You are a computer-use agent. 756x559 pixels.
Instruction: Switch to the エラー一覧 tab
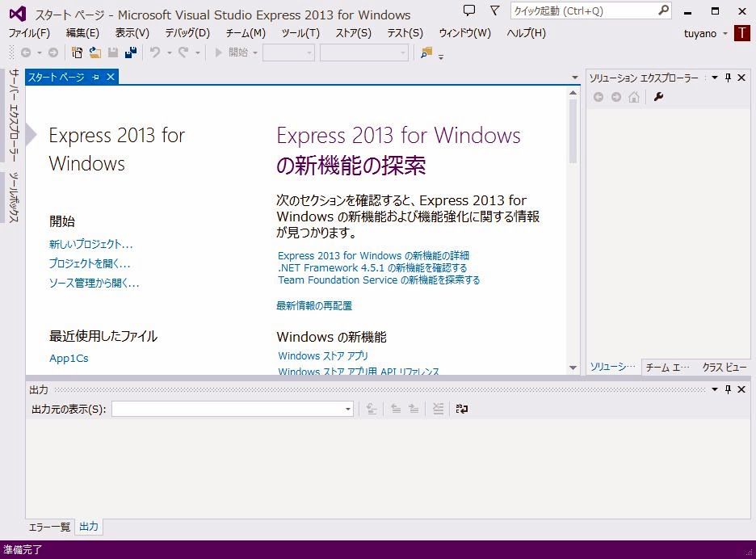click(49, 527)
